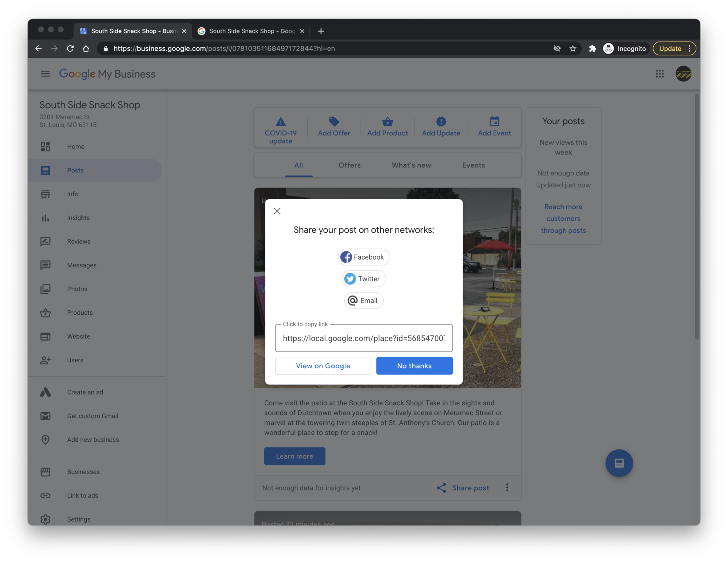Open Google apps grid
The height and width of the screenshot is (562, 728).
tap(660, 74)
